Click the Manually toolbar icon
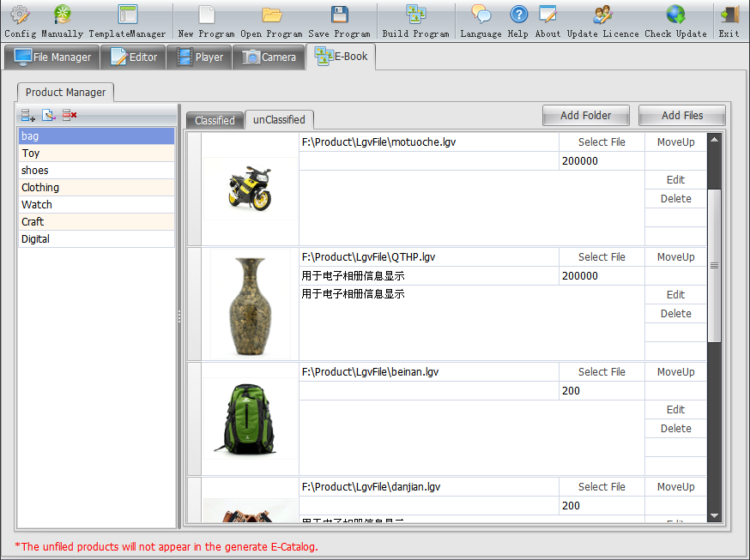The image size is (750, 560). tap(62, 15)
